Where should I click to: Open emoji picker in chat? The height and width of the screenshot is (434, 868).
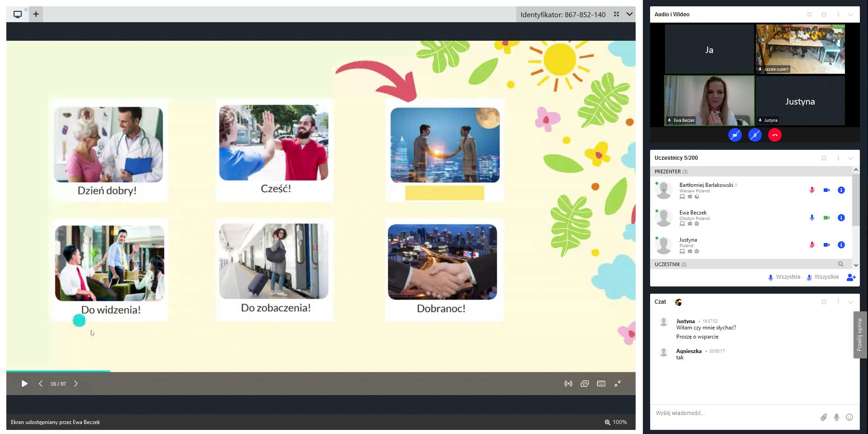[849, 417]
